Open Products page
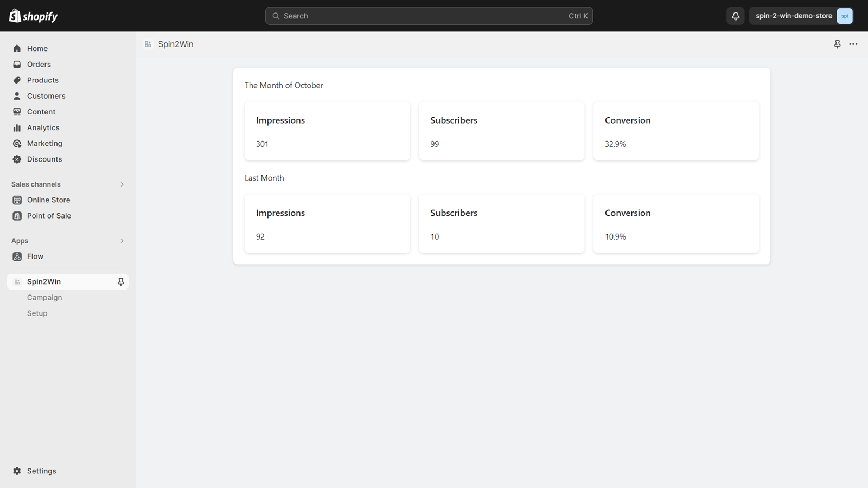The image size is (868, 488). click(x=68, y=80)
